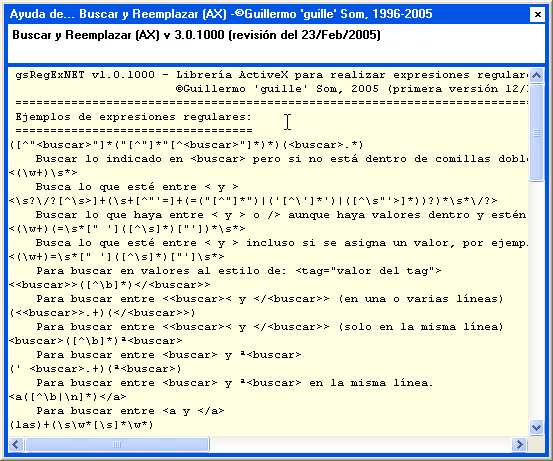553x461 pixels.
Task: Click the text '©Guillermo 'guille' Som, 2005'
Action: pyautogui.click(x=277, y=89)
